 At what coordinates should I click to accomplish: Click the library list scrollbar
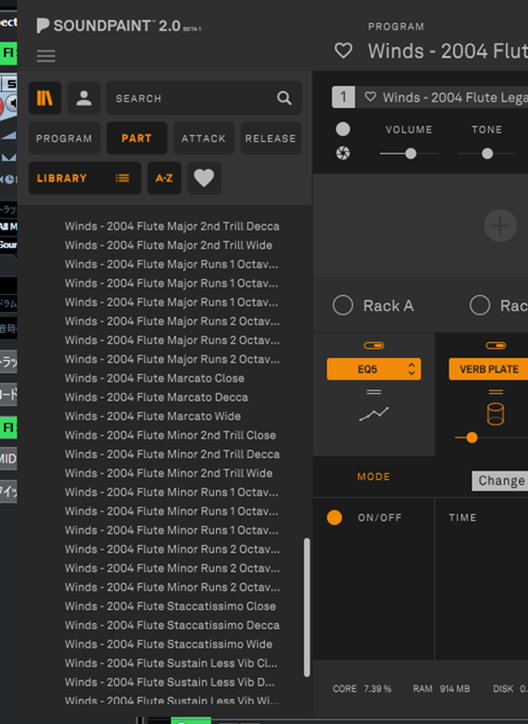point(307,607)
